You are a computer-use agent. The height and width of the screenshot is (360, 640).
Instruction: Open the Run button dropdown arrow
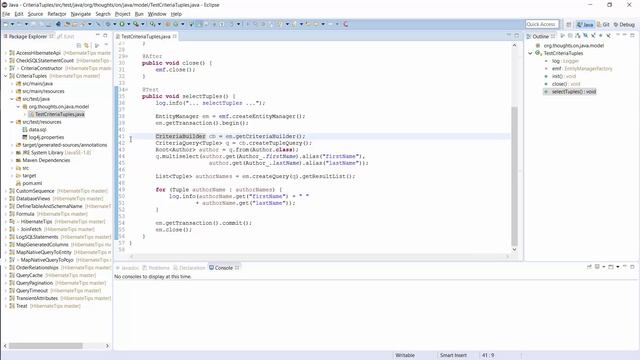pos(128,24)
